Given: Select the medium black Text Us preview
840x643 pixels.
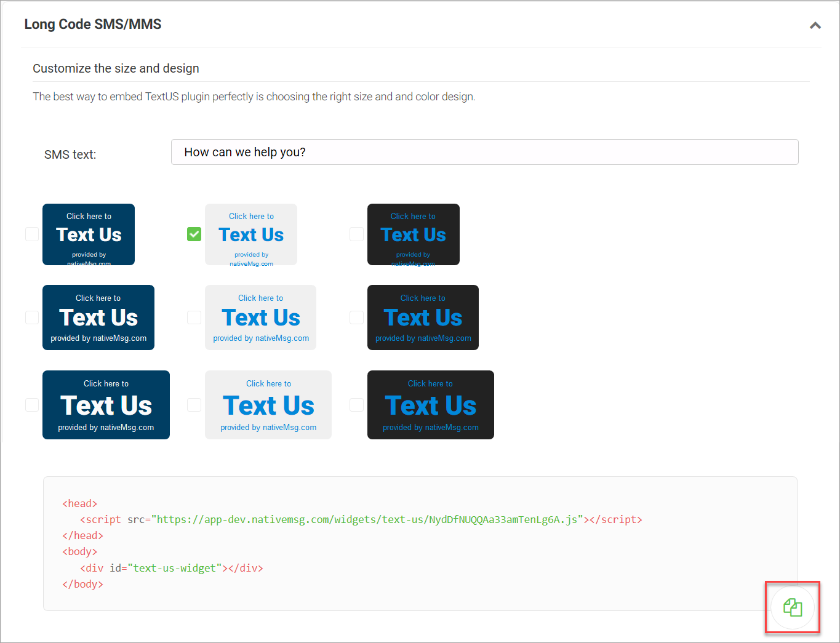Looking at the screenshot, I should [x=423, y=318].
